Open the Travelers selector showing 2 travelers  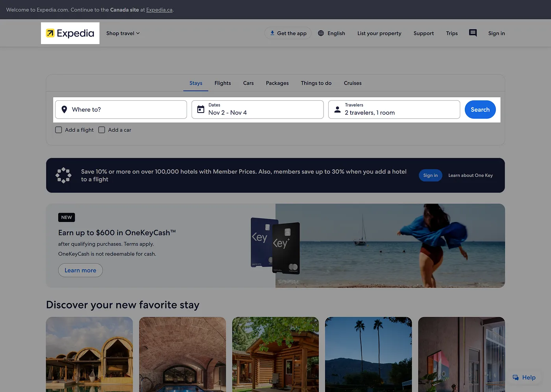pos(394,109)
